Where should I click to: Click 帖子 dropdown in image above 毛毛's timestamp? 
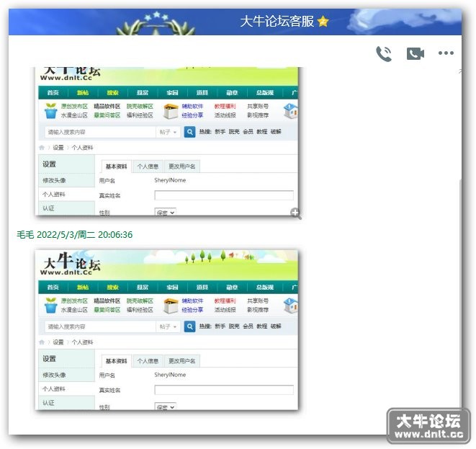pos(168,132)
